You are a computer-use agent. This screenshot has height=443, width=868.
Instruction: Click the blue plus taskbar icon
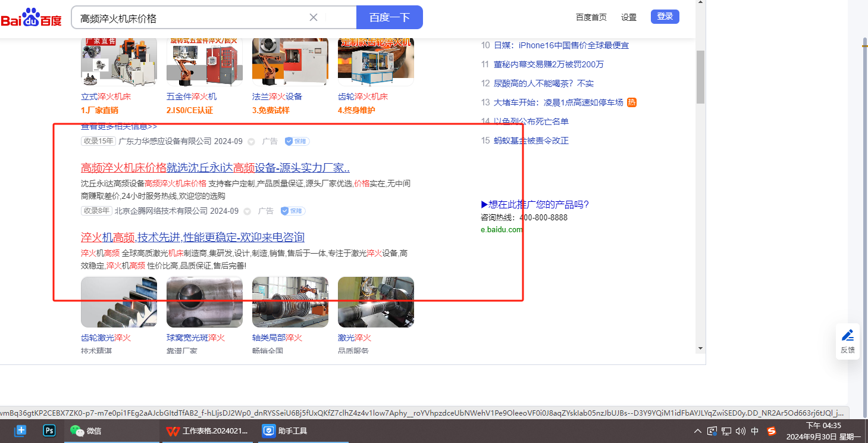pos(20,430)
